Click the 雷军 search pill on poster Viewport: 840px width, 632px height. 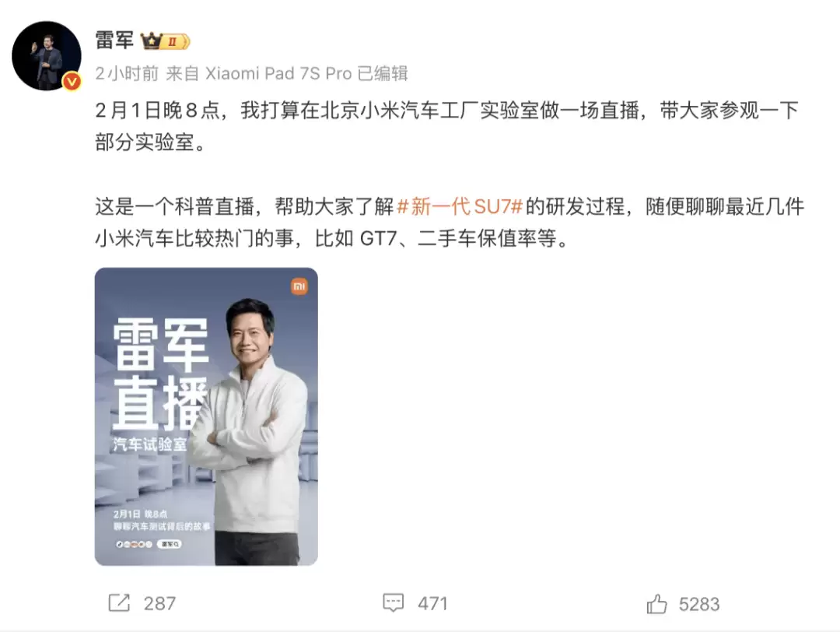coord(170,544)
